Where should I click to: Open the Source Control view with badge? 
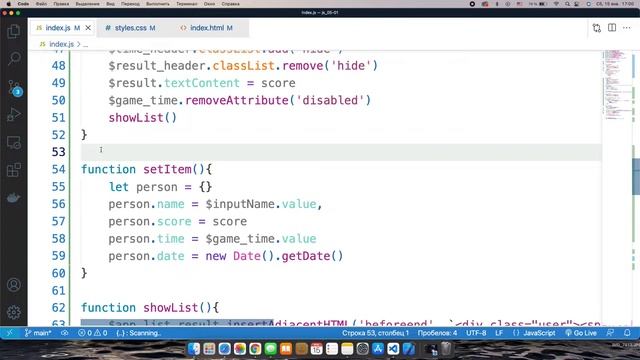coord(14,87)
